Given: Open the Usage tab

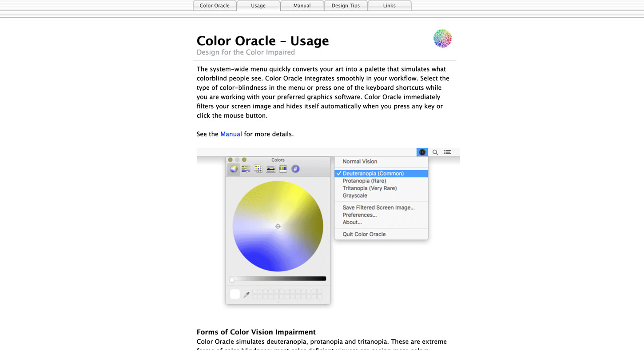Looking at the screenshot, I should [x=258, y=6].
